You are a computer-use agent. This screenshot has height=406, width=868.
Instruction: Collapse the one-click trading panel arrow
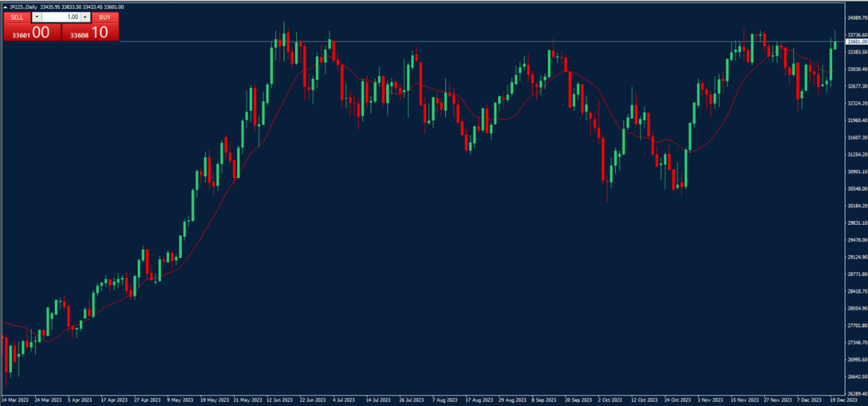6,7
